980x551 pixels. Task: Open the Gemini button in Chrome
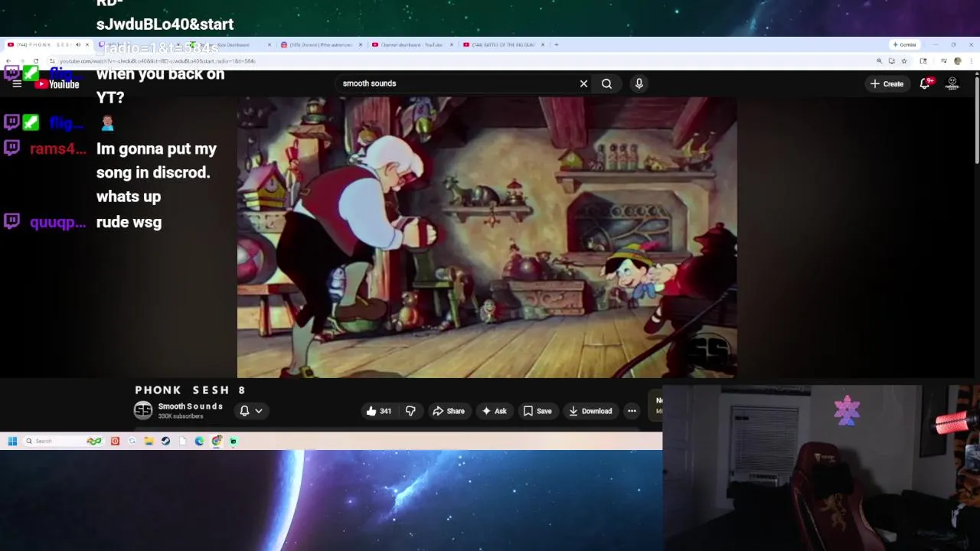point(904,44)
